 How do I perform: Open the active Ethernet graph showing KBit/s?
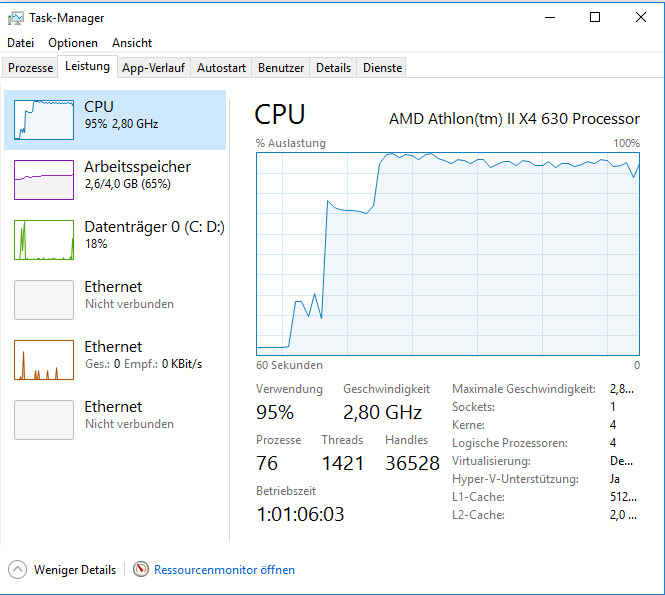click(x=44, y=360)
